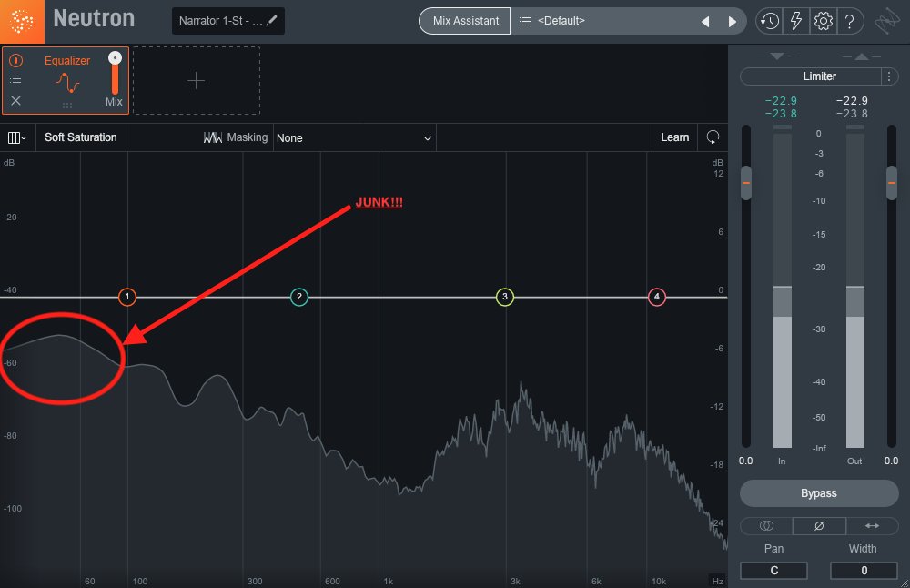Click the Pan value field
Image resolution: width=910 pixels, height=588 pixels.
(x=773, y=571)
